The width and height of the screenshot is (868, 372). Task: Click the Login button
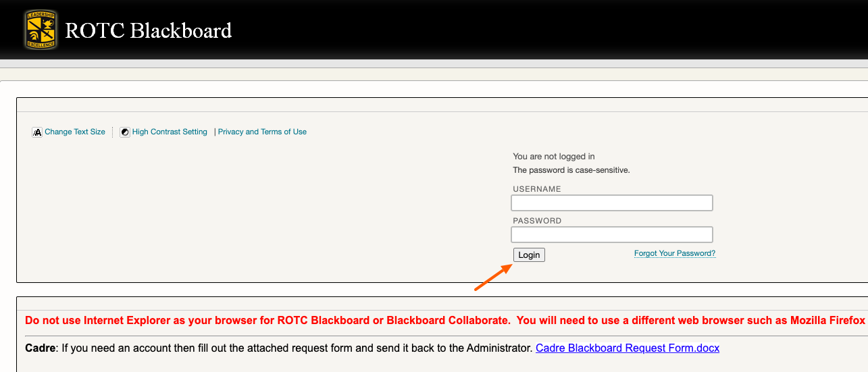(529, 255)
